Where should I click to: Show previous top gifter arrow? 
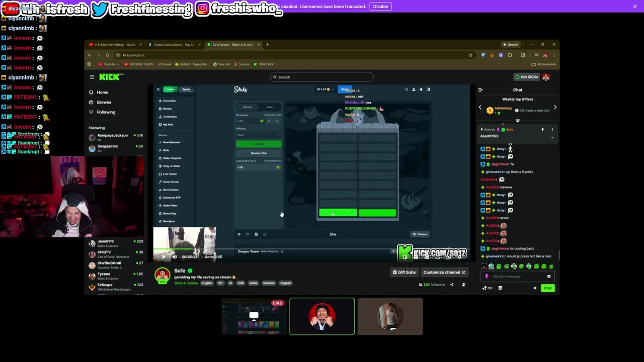pyautogui.click(x=480, y=108)
